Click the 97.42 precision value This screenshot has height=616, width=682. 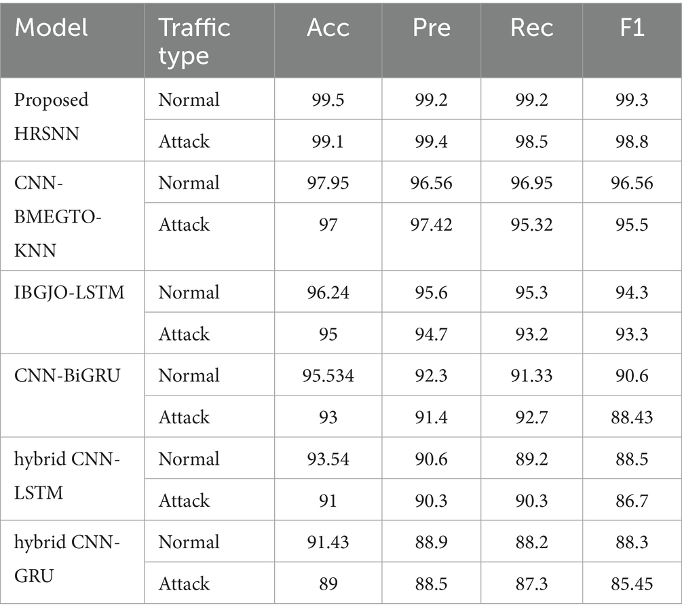431,225
